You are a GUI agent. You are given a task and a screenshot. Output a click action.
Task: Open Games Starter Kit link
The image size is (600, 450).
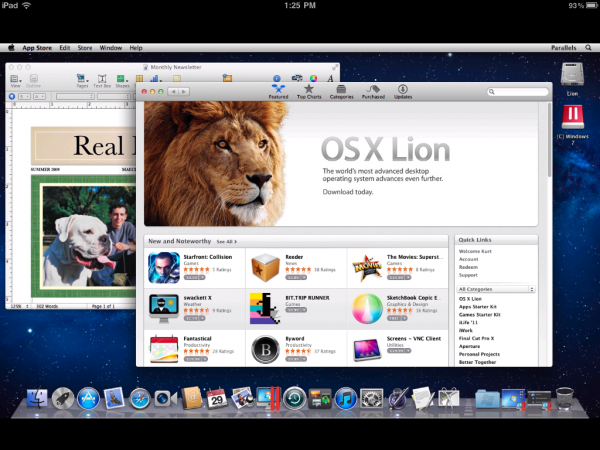(479, 315)
